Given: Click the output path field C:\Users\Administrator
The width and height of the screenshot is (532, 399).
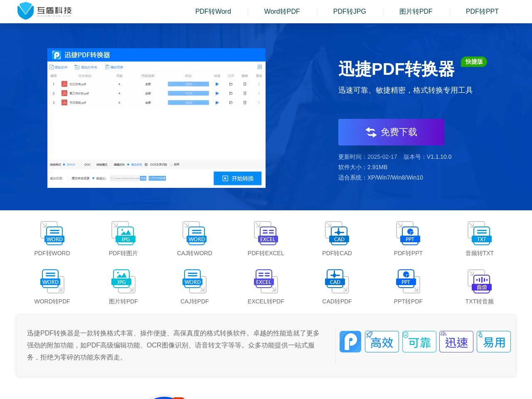Looking at the screenshot, I should click(x=125, y=178).
